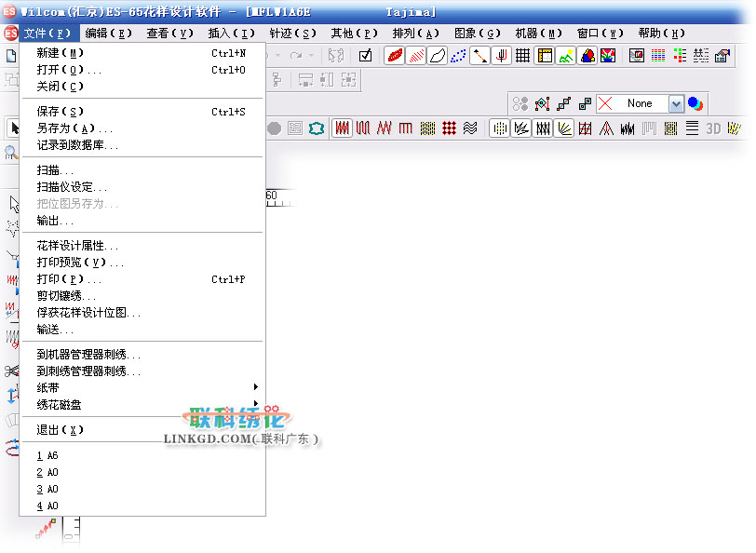The height and width of the screenshot is (553, 756).
Task: Click the overlapping color circles icon
Action: pos(695,104)
